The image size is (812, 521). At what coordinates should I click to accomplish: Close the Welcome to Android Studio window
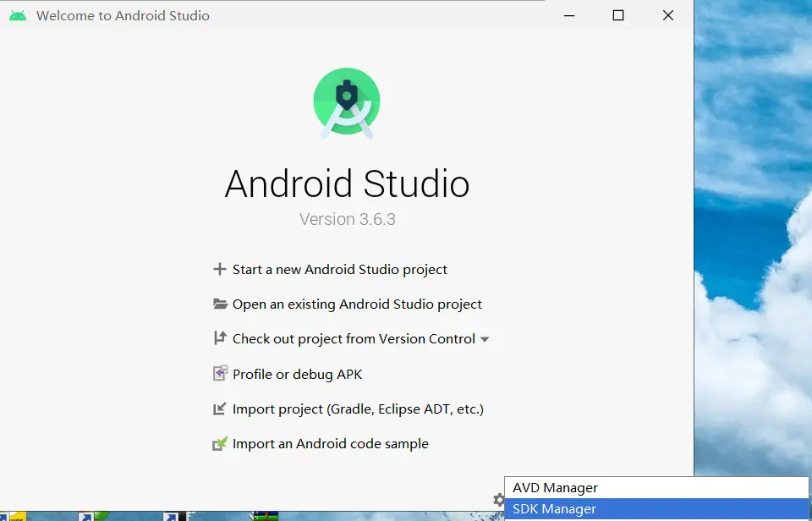668,15
